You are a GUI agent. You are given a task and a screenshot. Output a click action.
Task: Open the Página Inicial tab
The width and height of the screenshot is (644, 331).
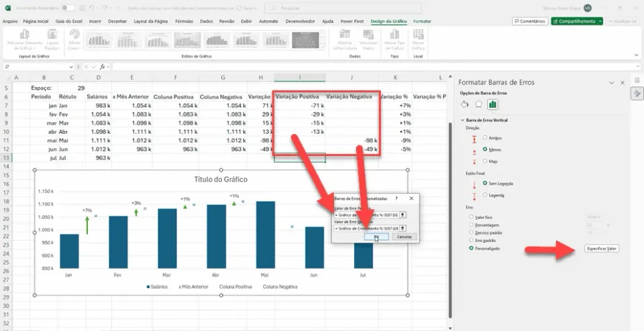(x=36, y=21)
